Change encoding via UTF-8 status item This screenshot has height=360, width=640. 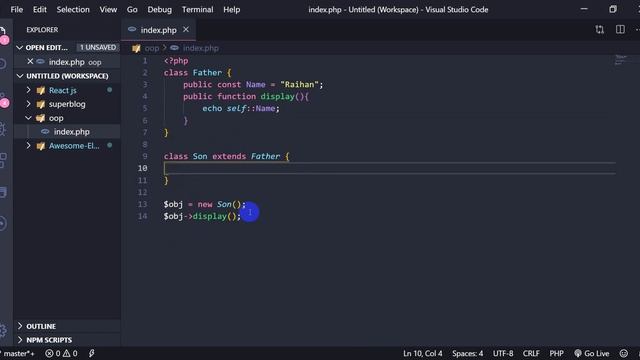click(x=503, y=353)
